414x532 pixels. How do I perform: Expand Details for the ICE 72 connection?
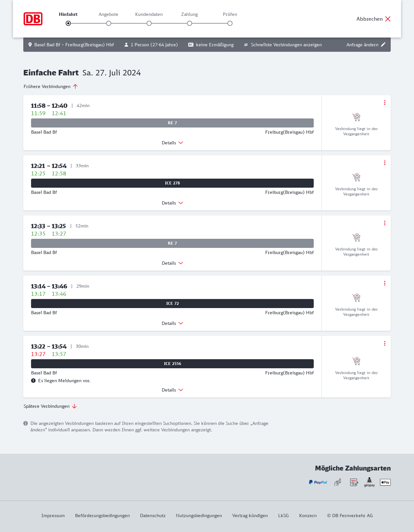click(x=172, y=323)
